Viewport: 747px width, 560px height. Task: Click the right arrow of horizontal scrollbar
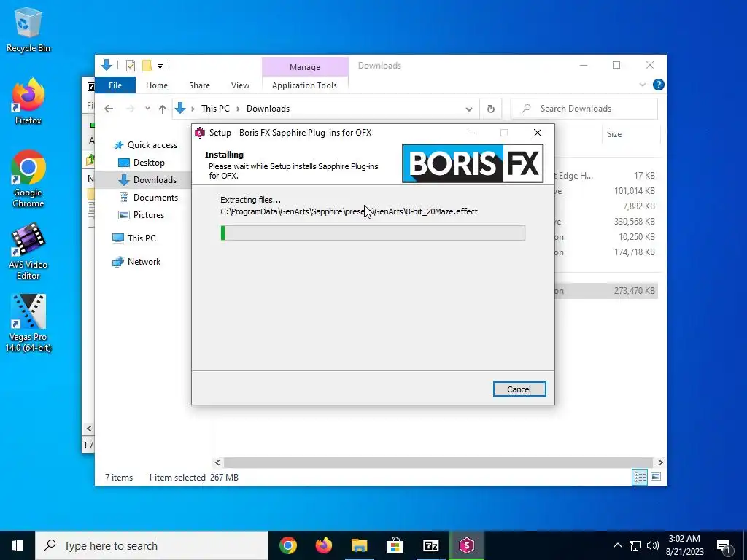coord(660,462)
